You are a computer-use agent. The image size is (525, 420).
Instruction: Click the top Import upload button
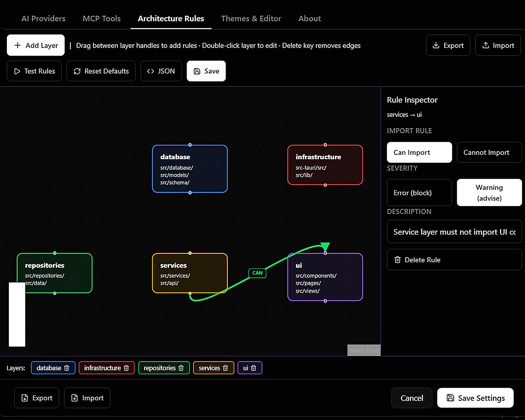498,45
